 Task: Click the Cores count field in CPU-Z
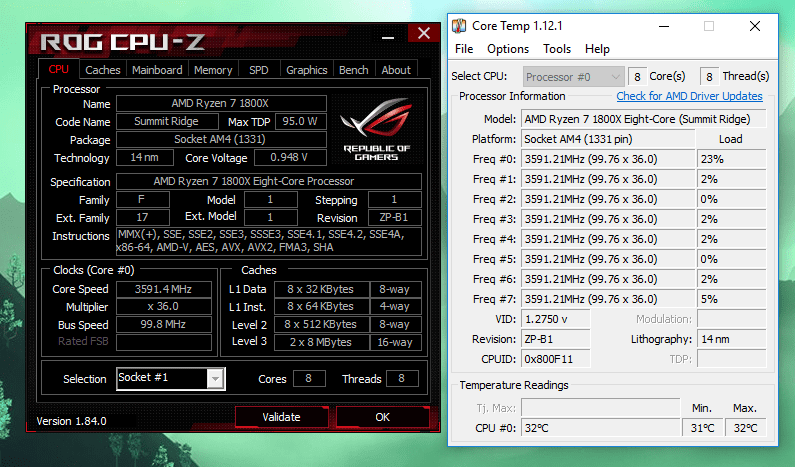click(309, 379)
